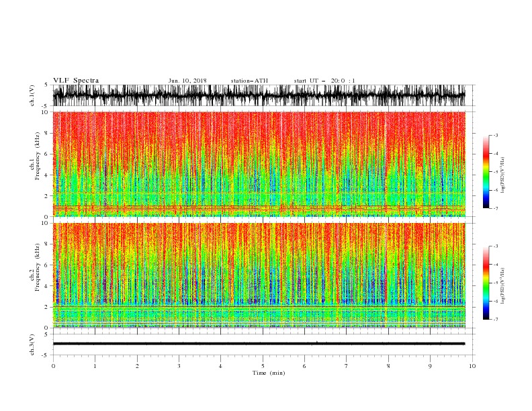Click the "-7" tick on upper color bar
The width and height of the screenshot is (532, 411).
click(x=496, y=208)
